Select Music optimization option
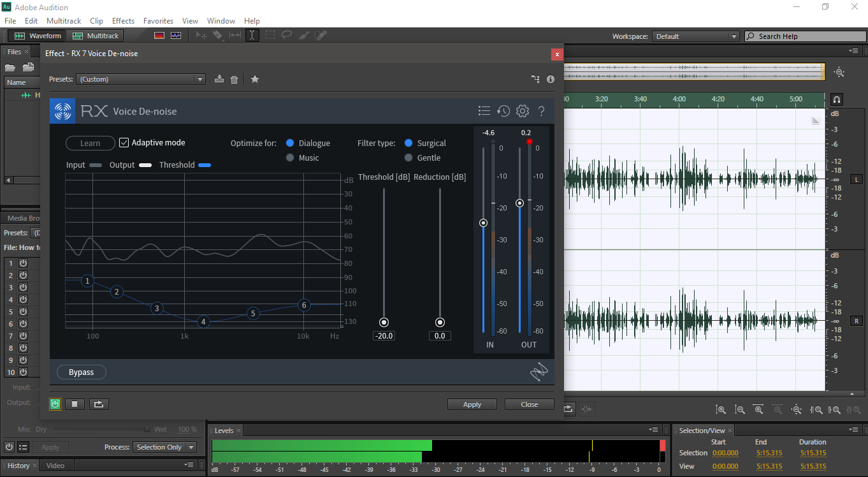The height and width of the screenshot is (477, 868). pyautogui.click(x=290, y=158)
